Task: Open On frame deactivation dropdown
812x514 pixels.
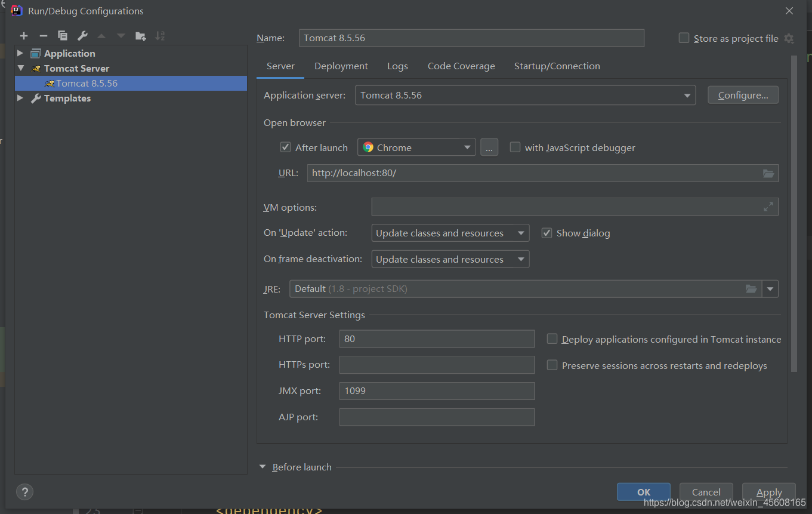Action: pyautogui.click(x=450, y=259)
